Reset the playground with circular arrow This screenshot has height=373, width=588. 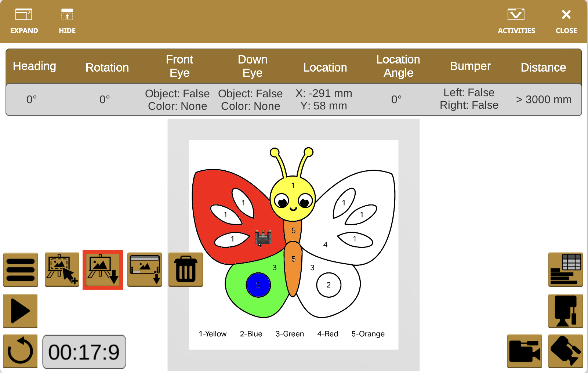coord(21,351)
